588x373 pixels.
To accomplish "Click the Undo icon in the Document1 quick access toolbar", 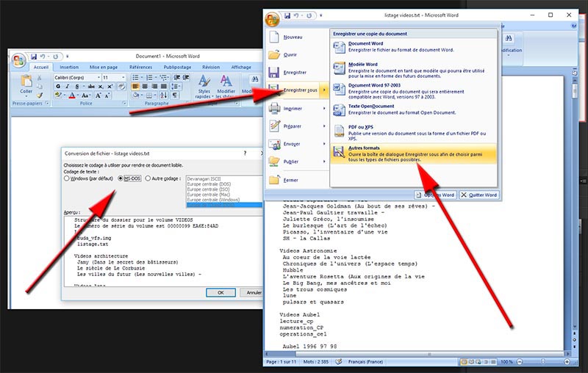I will tap(43, 57).
